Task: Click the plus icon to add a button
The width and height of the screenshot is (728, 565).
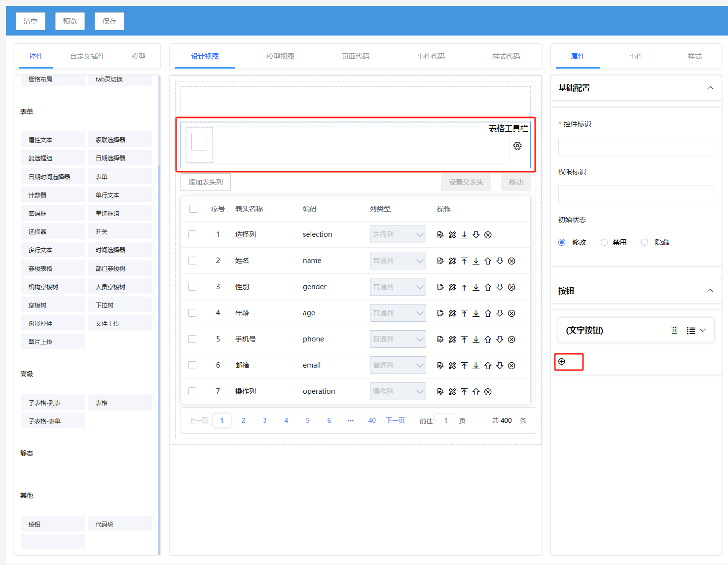Action: tap(562, 362)
